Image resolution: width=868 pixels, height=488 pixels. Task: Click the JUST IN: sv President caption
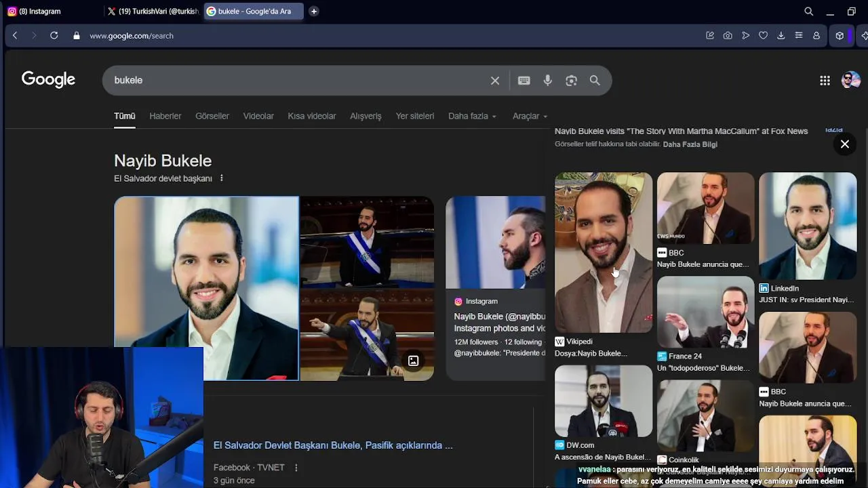click(x=806, y=300)
